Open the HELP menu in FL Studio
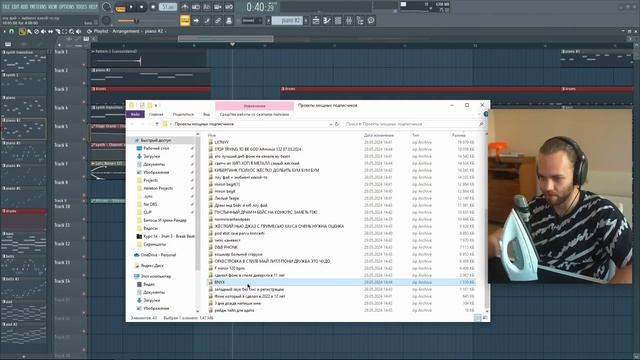This screenshot has width=640, height=360. coord(93,7)
